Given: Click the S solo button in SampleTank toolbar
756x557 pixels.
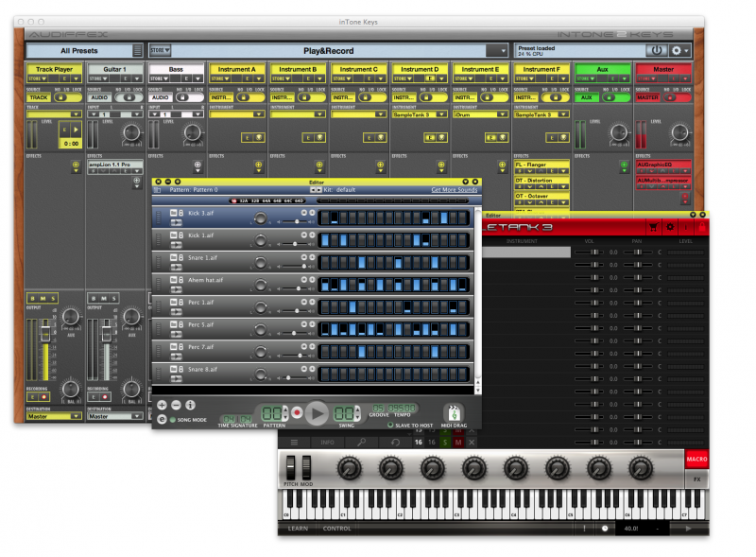Looking at the screenshot, I should 445,443.
